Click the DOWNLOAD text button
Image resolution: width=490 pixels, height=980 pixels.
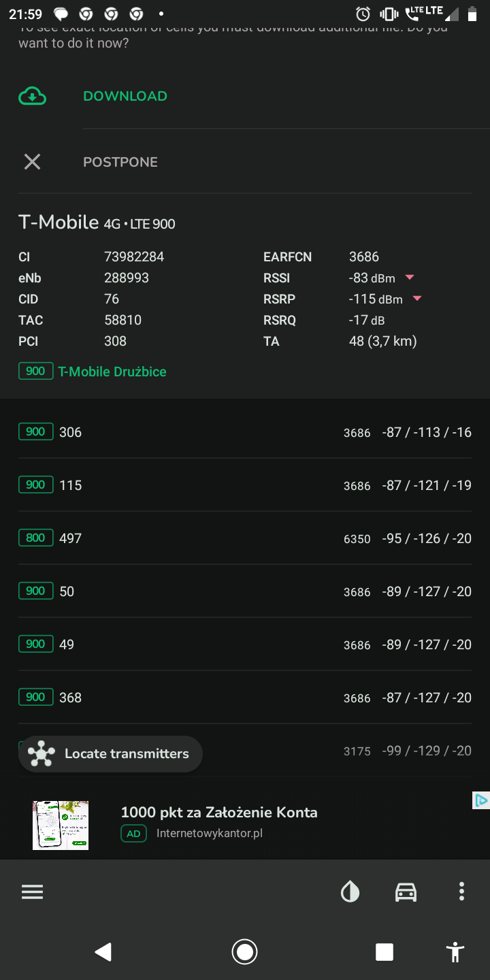[x=125, y=96]
